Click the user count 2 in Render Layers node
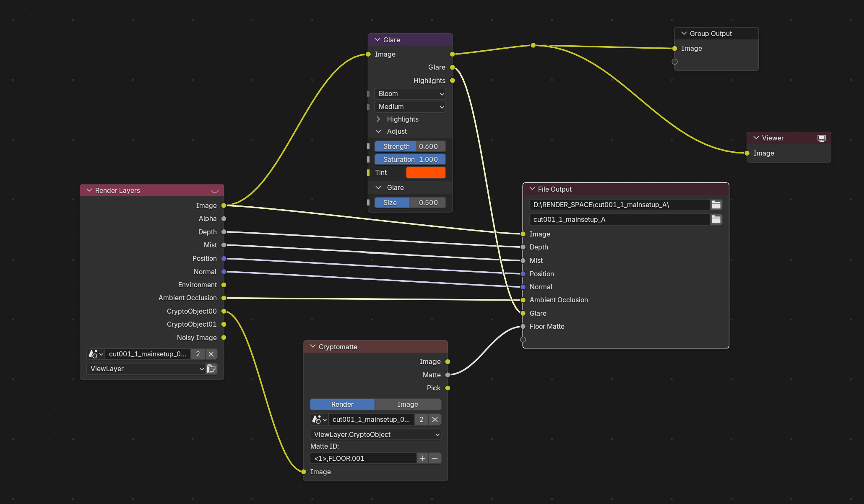 coord(198,354)
